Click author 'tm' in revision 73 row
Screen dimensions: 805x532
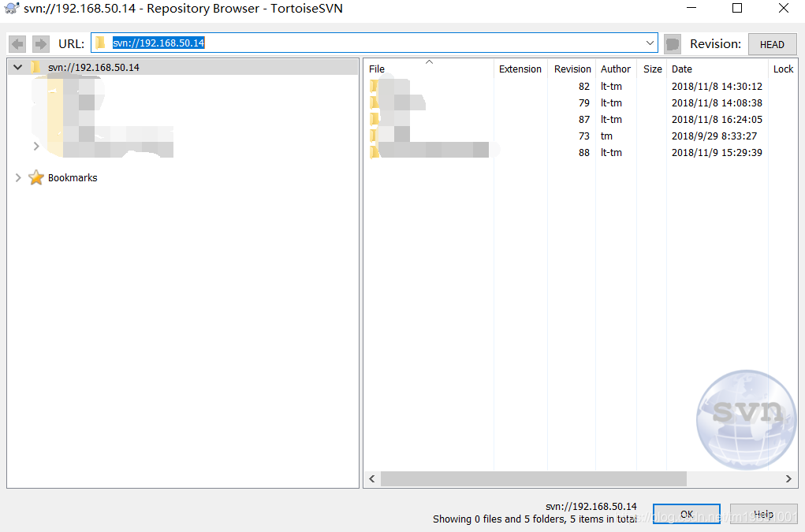point(606,136)
